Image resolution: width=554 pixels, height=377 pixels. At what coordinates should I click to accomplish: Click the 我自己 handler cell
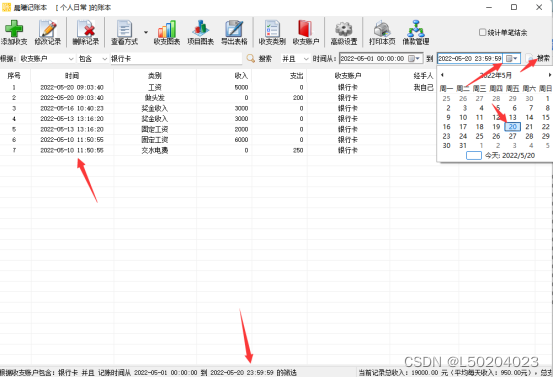pos(423,88)
